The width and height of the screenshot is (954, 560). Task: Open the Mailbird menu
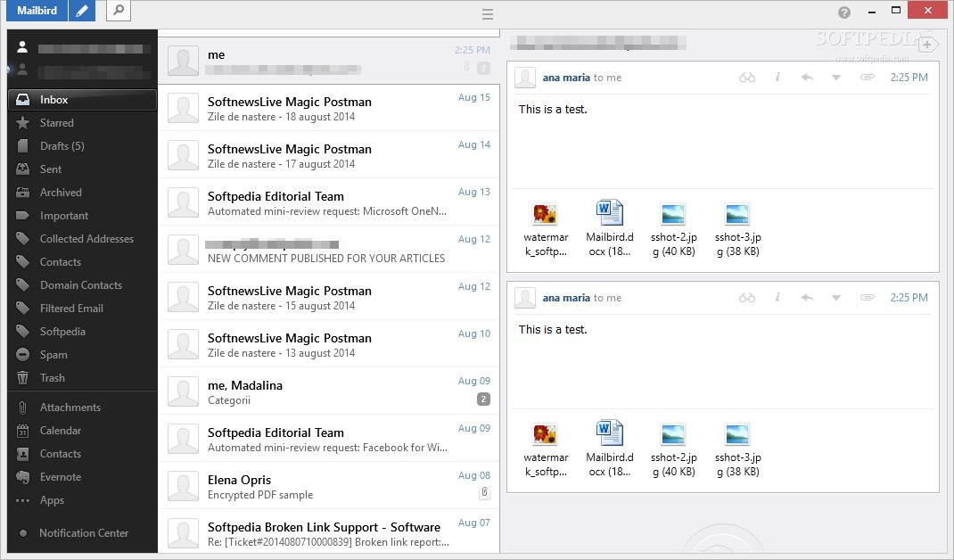coord(36,11)
